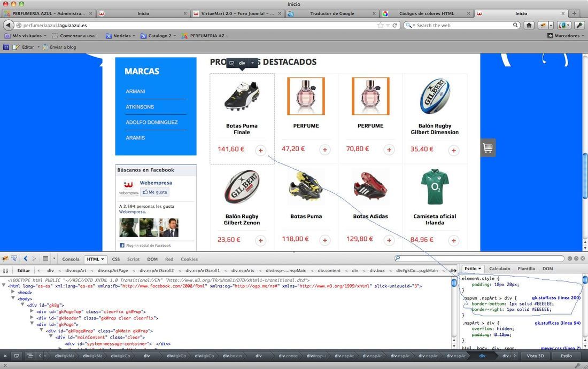Image resolution: width=588 pixels, height=369 pixels.
Task: Open the HTML tab in Firebug
Action: (x=95, y=259)
